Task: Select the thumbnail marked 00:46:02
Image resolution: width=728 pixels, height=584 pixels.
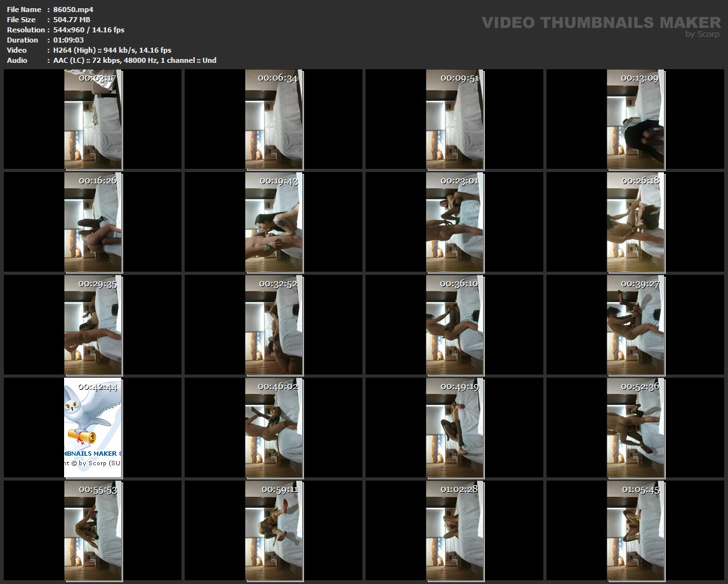Action: click(x=274, y=427)
